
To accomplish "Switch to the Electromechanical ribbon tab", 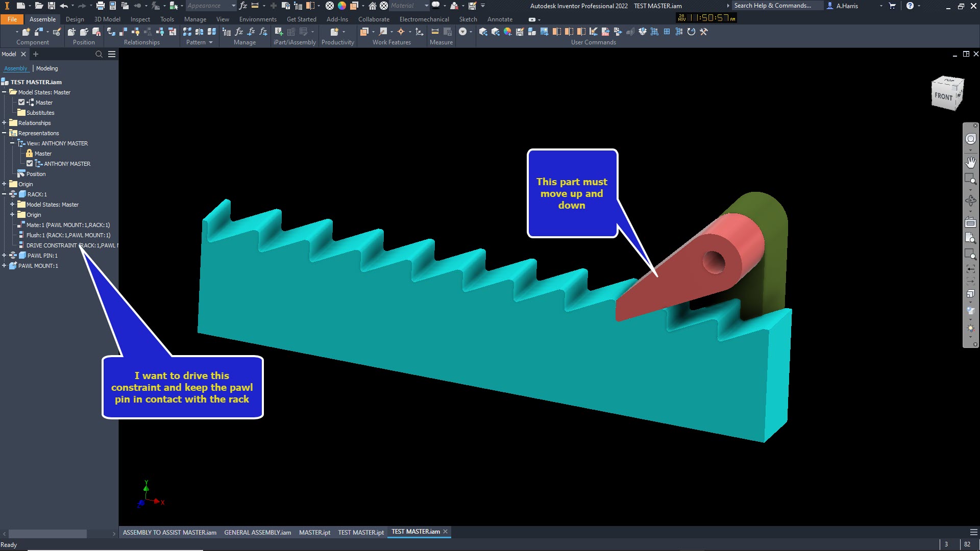I will (x=424, y=19).
